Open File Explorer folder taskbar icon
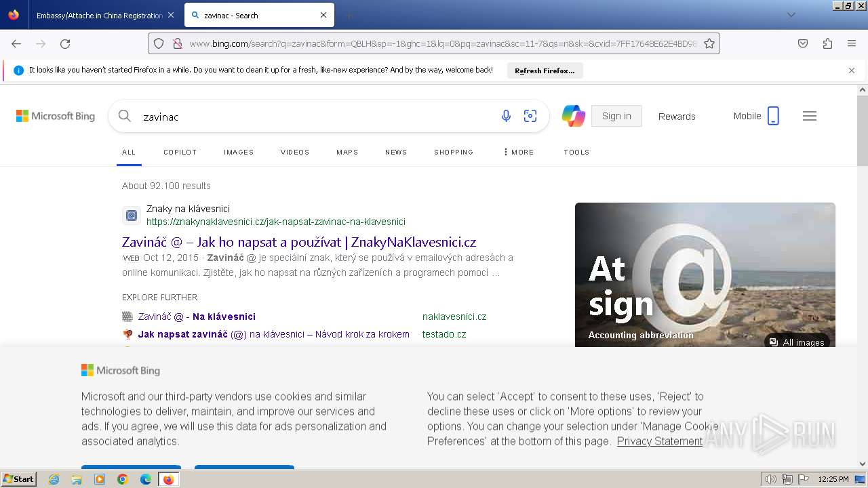The width and height of the screenshot is (868, 488). click(77, 479)
